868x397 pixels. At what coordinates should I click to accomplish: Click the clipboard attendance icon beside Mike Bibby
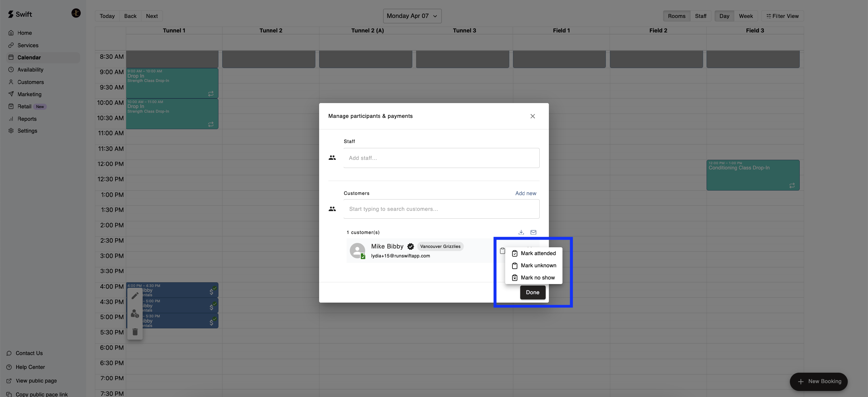(502, 250)
